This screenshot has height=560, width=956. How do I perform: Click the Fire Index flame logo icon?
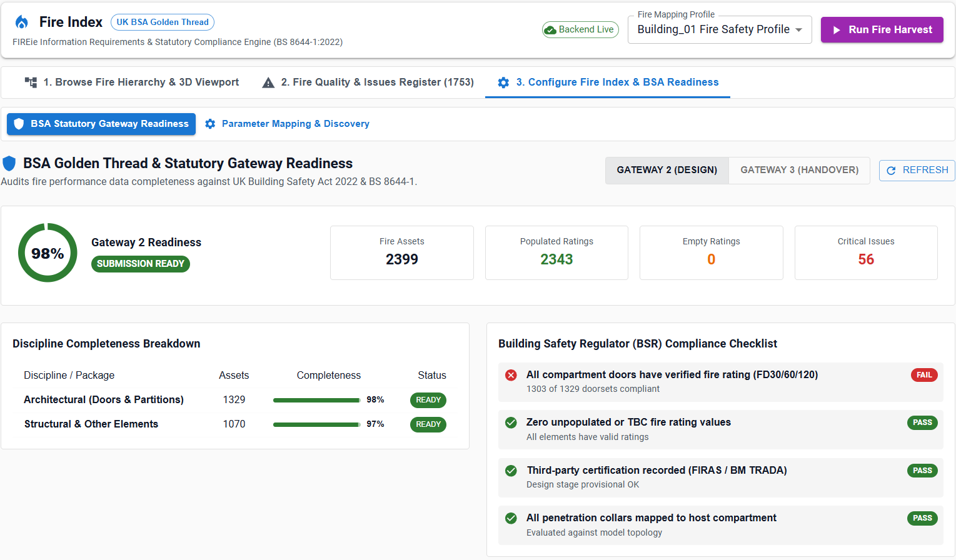[x=22, y=22]
